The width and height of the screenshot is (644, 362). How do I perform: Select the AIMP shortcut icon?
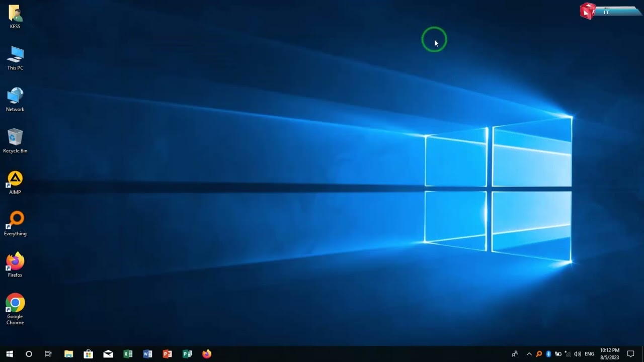click(15, 182)
